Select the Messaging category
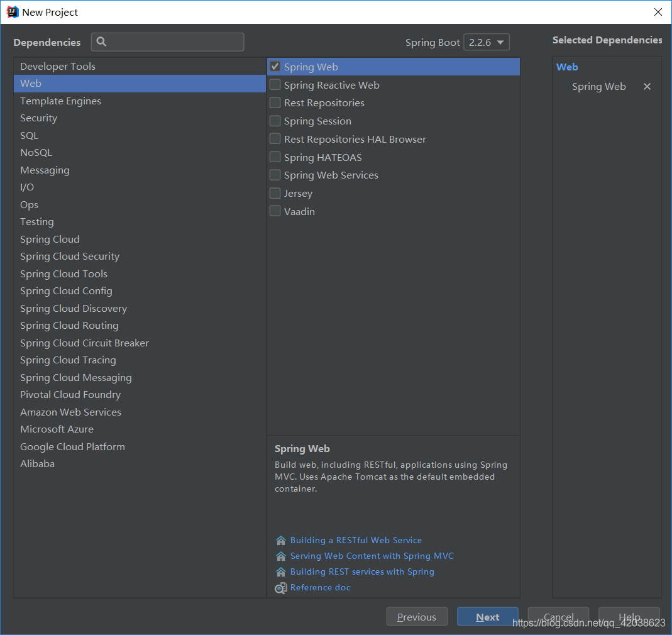672x635 pixels. 140,170
